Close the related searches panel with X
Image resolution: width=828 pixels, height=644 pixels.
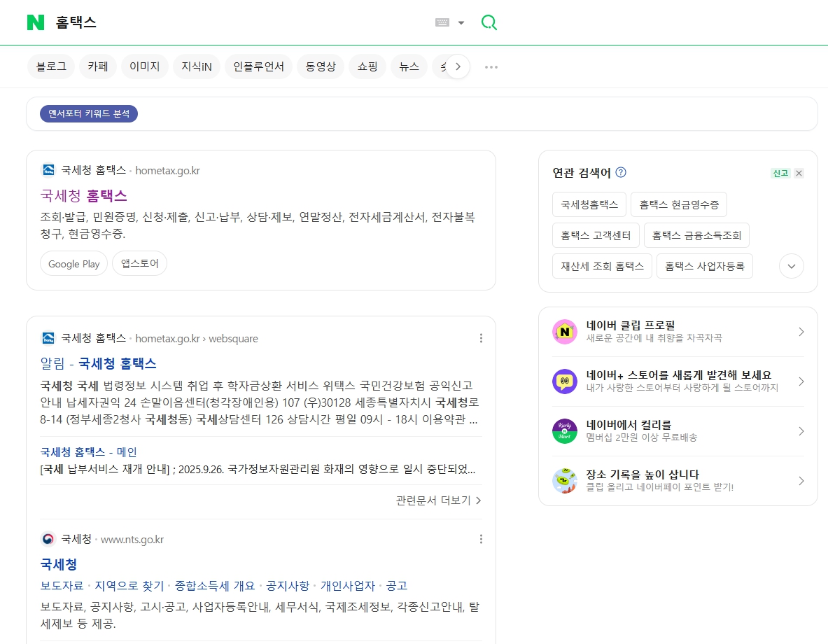pos(799,174)
